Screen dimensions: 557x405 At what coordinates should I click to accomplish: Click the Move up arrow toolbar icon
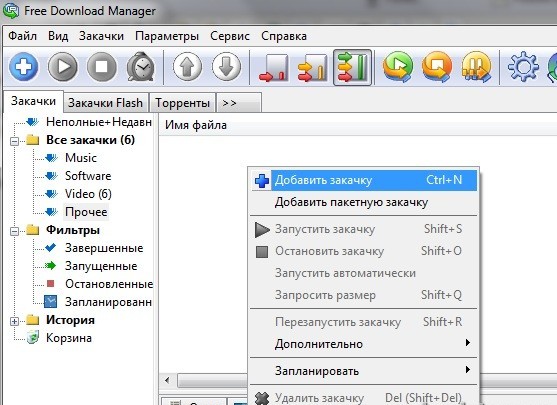click(x=188, y=67)
